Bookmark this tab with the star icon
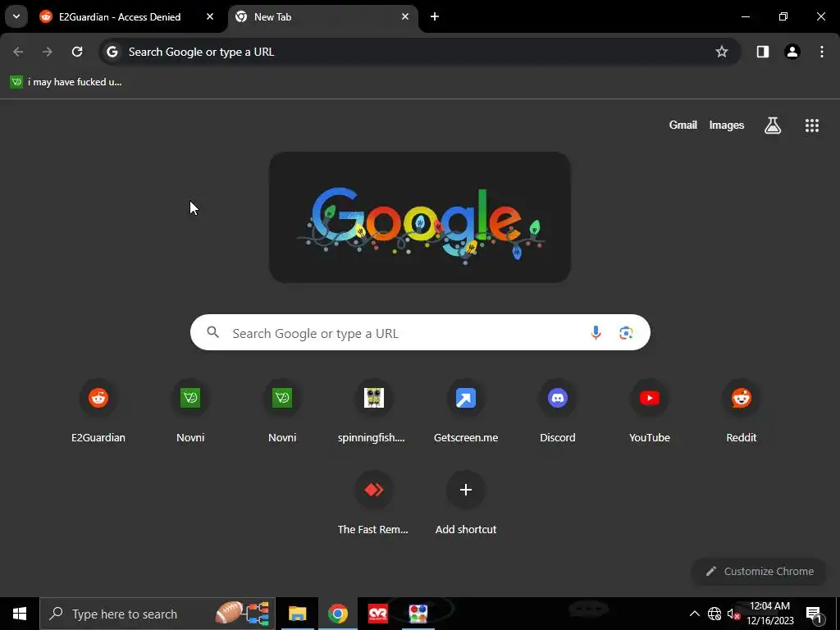The image size is (840, 630). tap(722, 52)
